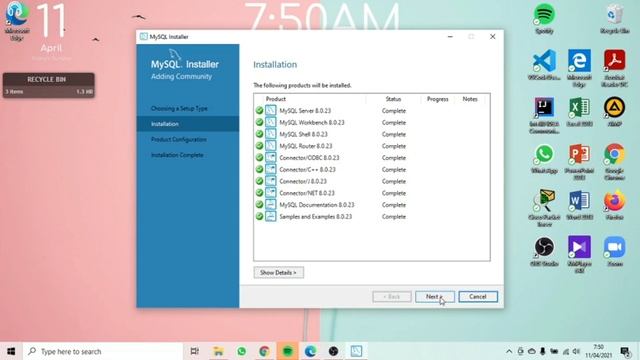
Task: Switch to OBS Studio in the taskbar
Action: [333, 351]
